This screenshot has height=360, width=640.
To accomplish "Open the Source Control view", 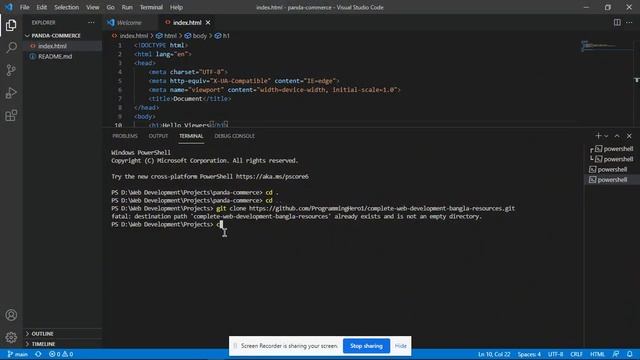I will click(x=11, y=70).
